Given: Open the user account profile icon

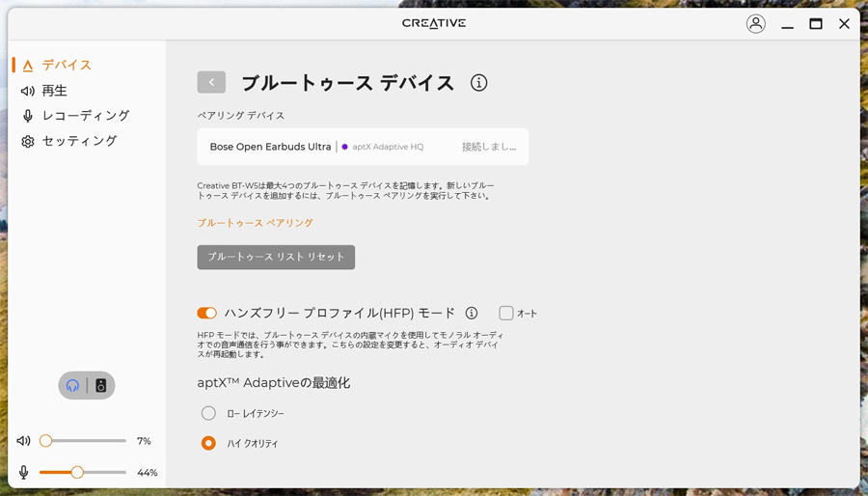Looking at the screenshot, I should point(755,23).
